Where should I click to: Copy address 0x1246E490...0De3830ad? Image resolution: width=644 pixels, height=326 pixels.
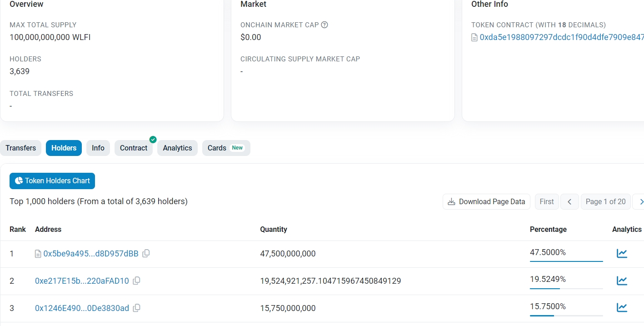tap(136, 308)
